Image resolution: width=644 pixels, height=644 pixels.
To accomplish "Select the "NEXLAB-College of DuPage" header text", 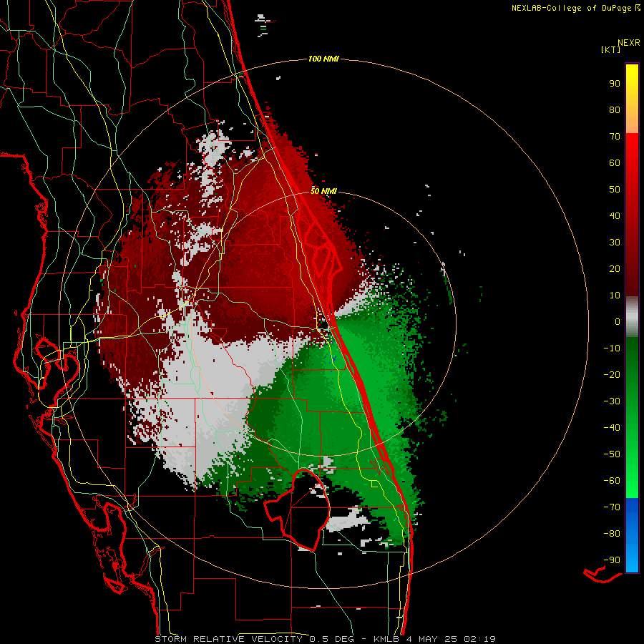I will [571, 8].
